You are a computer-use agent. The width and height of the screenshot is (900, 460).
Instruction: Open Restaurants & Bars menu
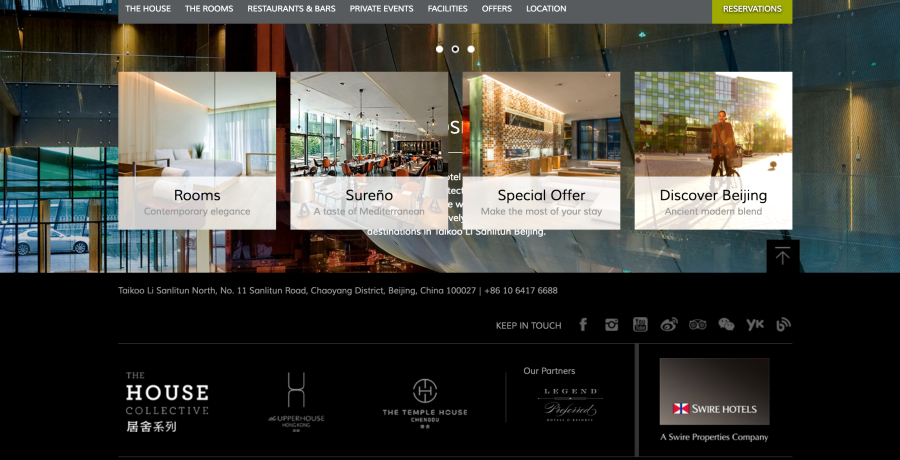pyautogui.click(x=292, y=9)
